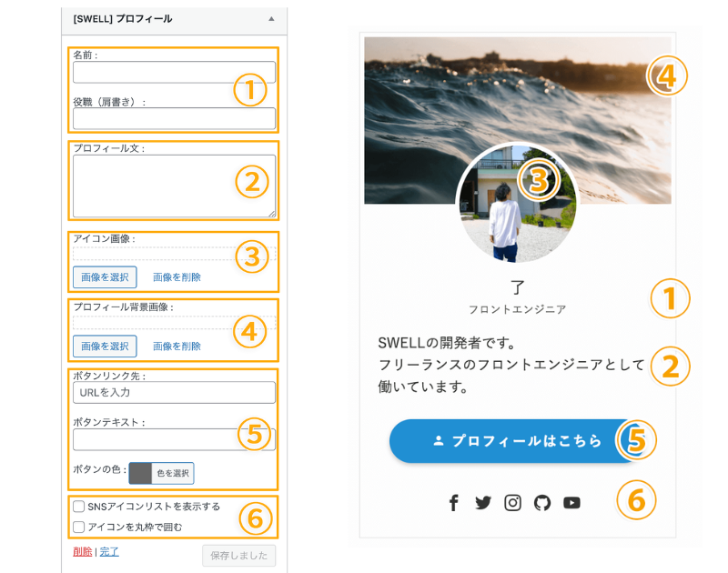Click the SWELLの開発者です。 text

pyautogui.click(x=447, y=343)
